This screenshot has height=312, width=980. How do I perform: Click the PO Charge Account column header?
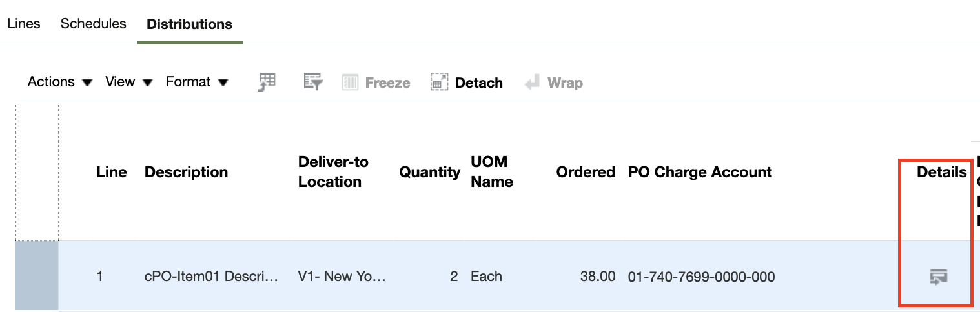(700, 172)
